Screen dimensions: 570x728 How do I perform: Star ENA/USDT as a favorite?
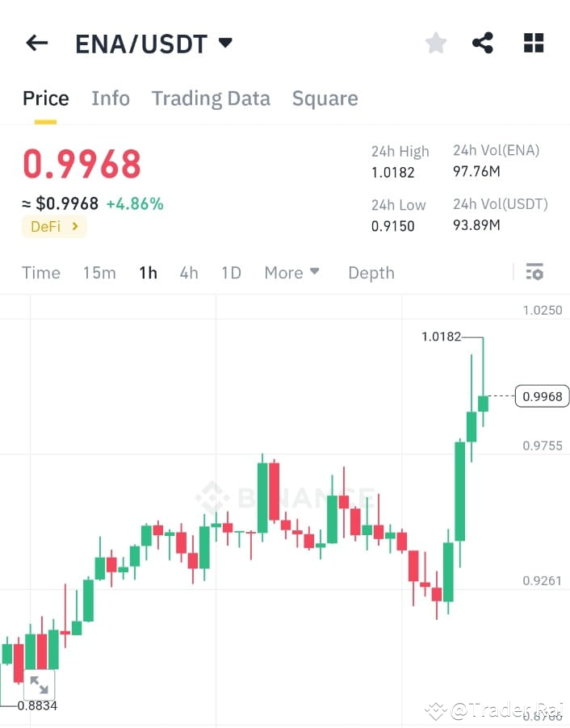pos(435,43)
